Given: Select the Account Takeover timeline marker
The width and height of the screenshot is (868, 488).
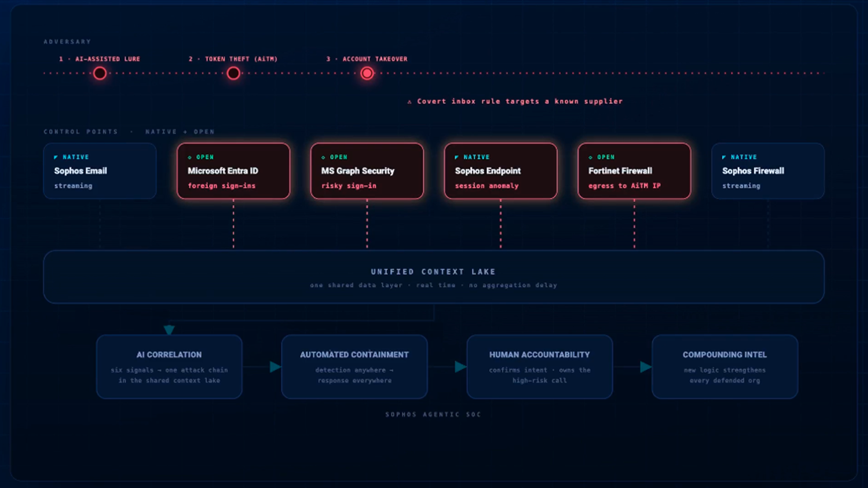Looking at the screenshot, I should [367, 73].
